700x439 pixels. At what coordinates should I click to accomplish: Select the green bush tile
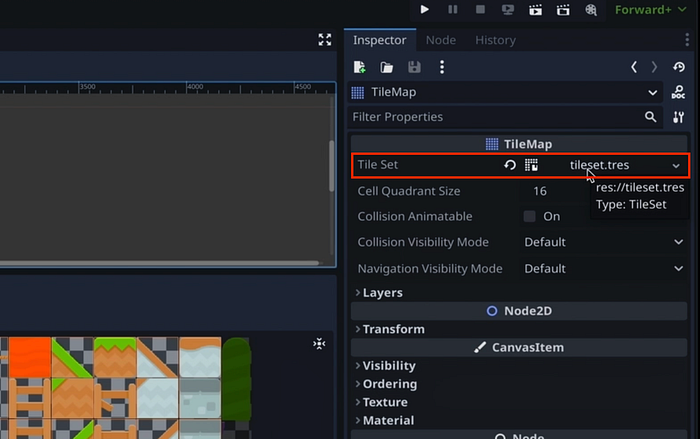[x=236, y=378]
